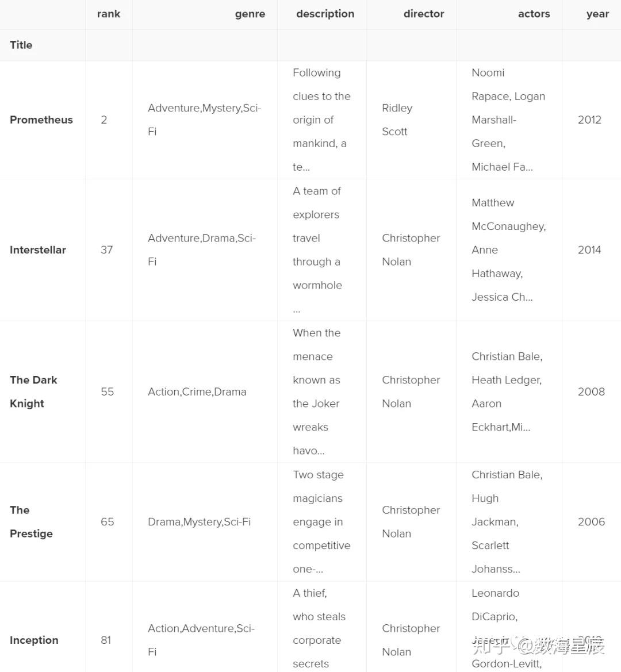Select the Interstellar row title

point(38,249)
